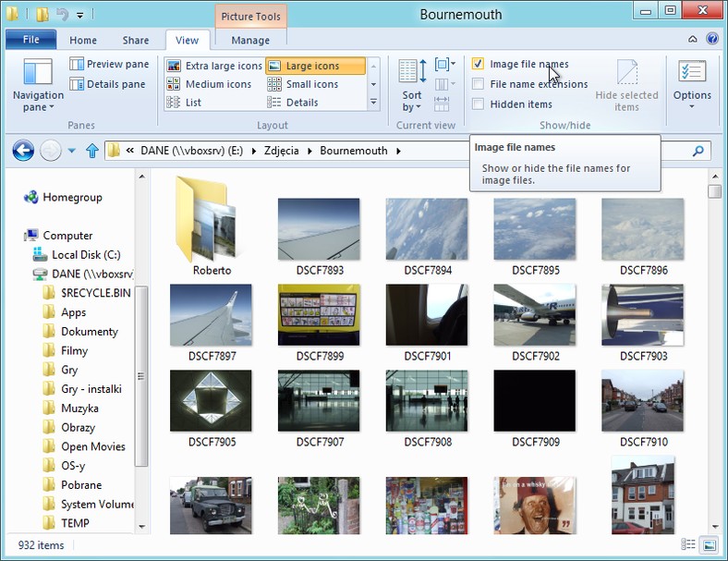The height and width of the screenshot is (561, 728).
Task: Open the Help question mark icon
Action: click(x=711, y=39)
